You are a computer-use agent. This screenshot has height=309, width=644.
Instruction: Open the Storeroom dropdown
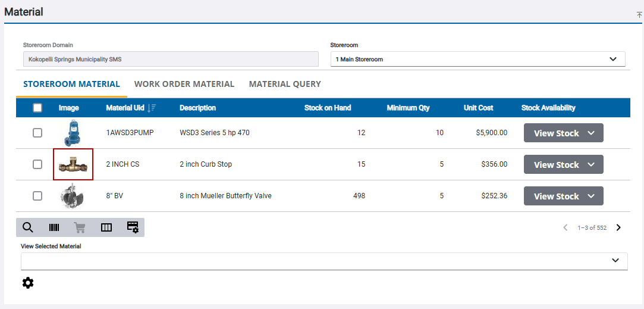(477, 60)
